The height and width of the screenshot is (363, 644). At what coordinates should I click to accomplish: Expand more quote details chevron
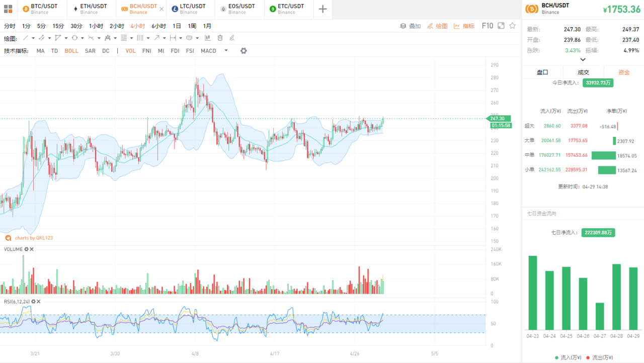[x=583, y=59]
